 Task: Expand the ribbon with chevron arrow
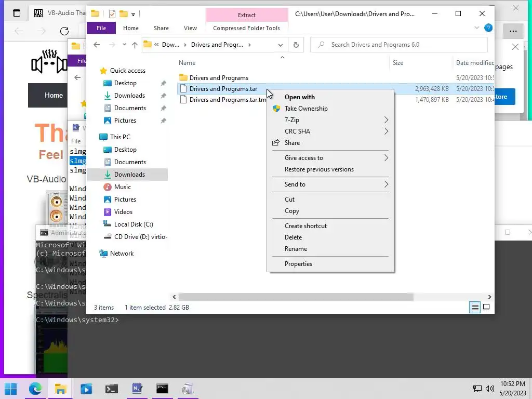(477, 28)
